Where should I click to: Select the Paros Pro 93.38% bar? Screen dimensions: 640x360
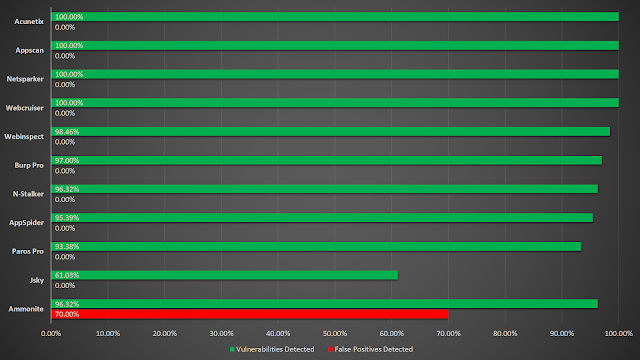[x=316, y=247]
